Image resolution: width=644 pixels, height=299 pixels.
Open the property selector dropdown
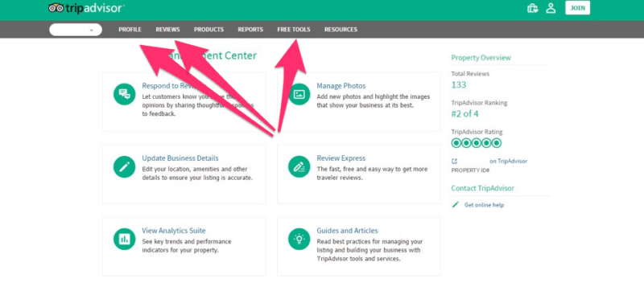(76, 30)
